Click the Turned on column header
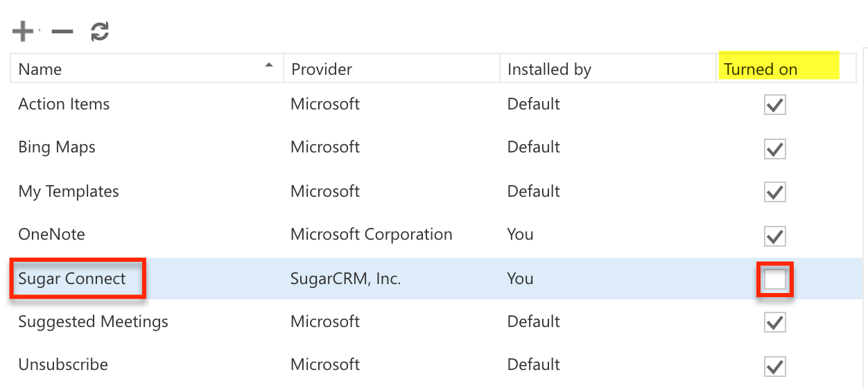The height and width of the screenshot is (388, 868). pyautogui.click(x=761, y=69)
